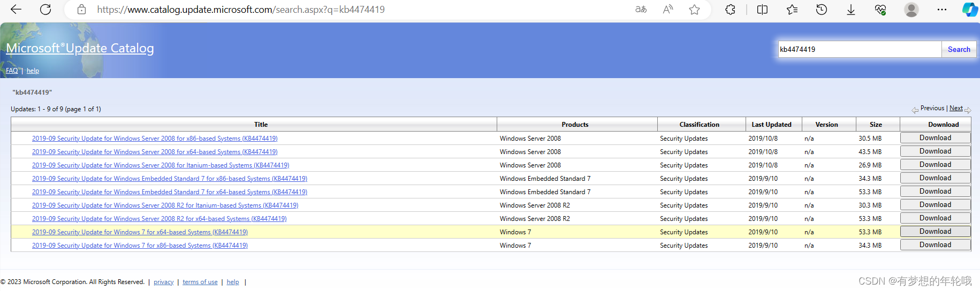This screenshot has width=980, height=291.
Task: Open the translate page icon
Action: click(641, 9)
